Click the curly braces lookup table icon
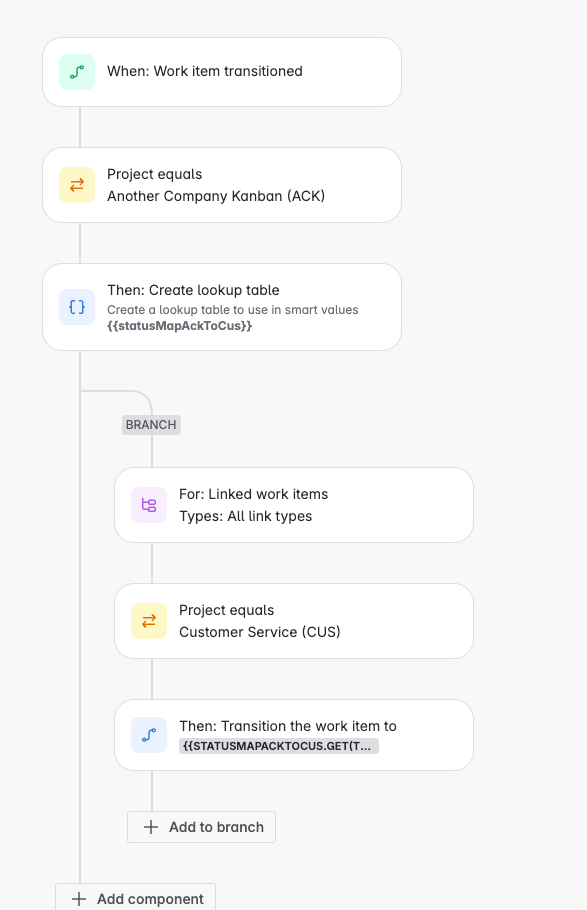The image size is (587, 910). coord(77,307)
